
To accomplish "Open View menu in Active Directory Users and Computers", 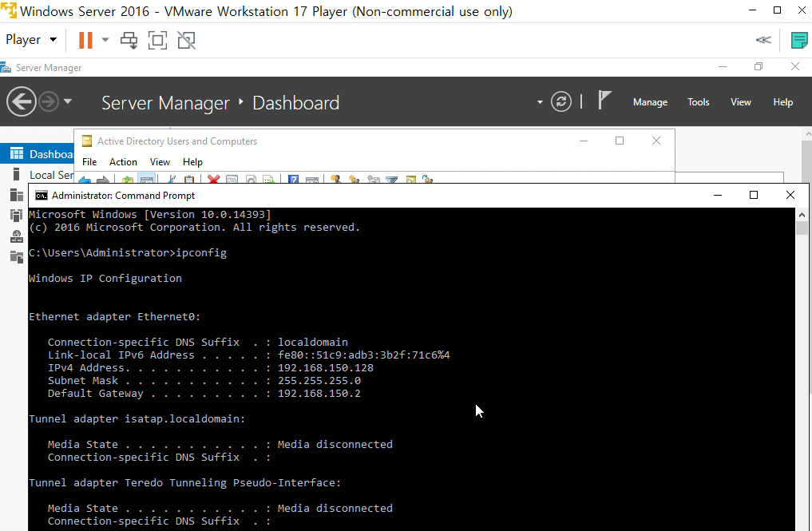I will 160,162.
